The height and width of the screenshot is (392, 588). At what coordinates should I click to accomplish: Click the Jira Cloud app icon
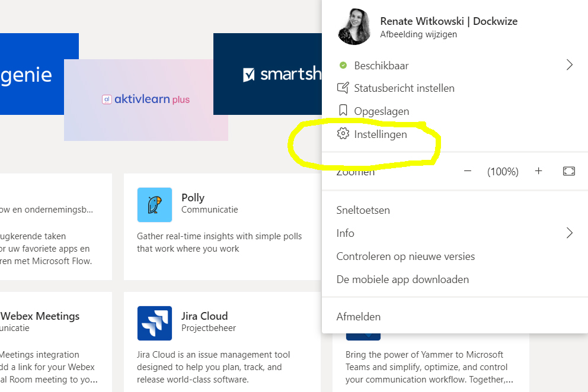coord(155,323)
